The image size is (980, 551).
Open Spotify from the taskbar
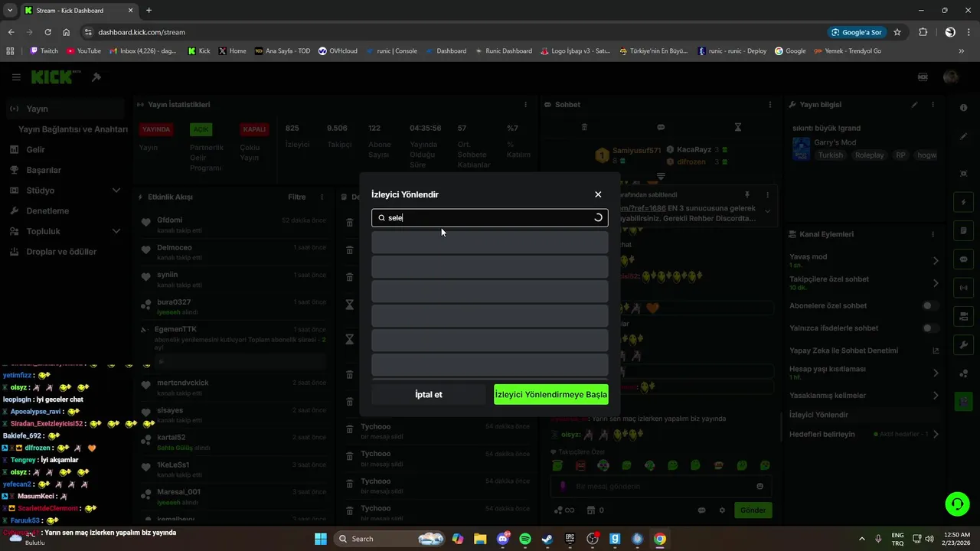[525, 539]
